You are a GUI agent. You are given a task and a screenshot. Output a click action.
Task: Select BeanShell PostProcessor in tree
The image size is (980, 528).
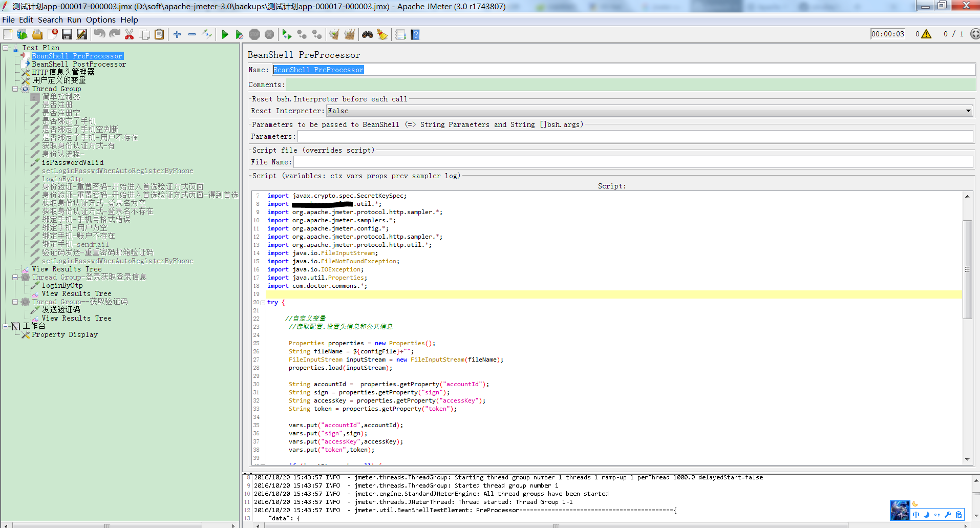79,64
